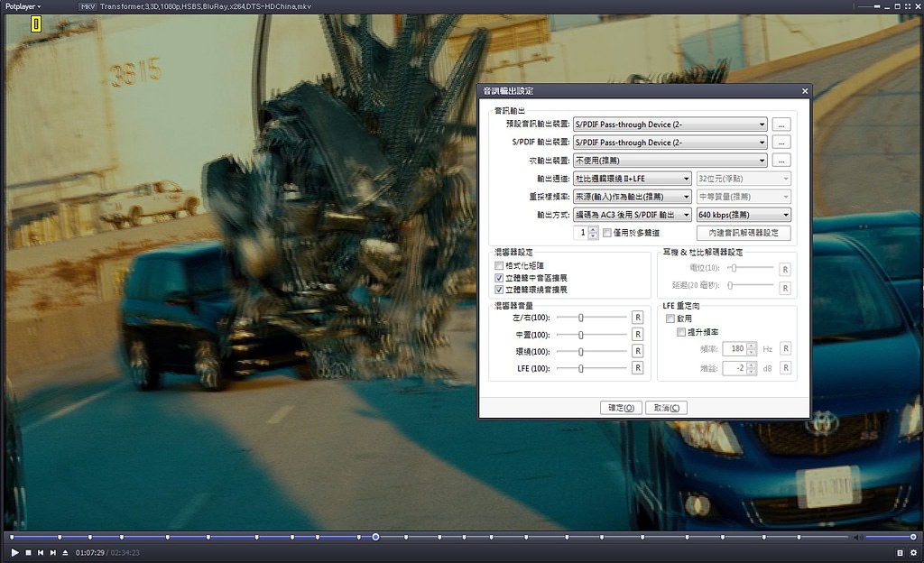Increase the channel number spinner value

pyautogui.click(x=593, y=230)
